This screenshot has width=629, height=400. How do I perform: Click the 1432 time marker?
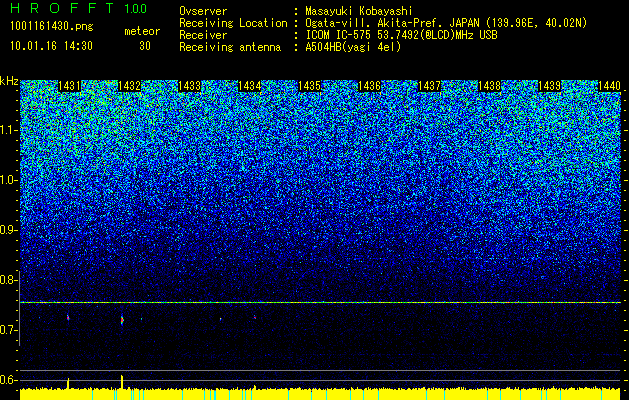coord(129,86)
